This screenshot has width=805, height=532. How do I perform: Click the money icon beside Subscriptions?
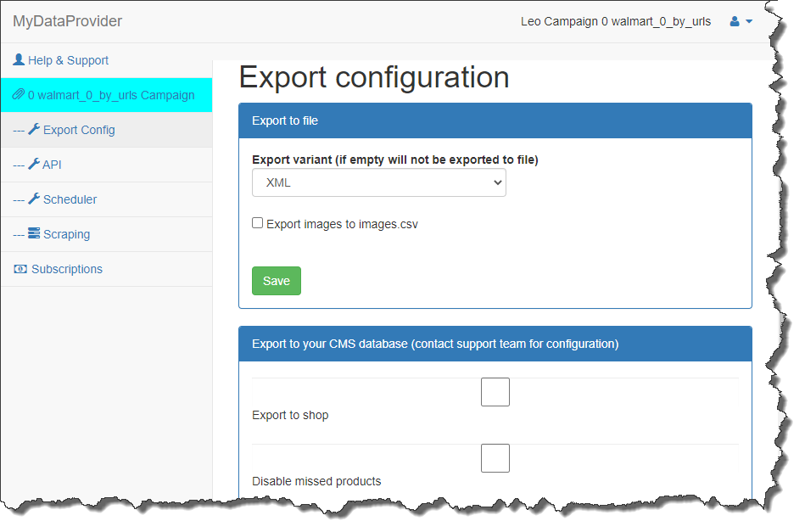20,269
